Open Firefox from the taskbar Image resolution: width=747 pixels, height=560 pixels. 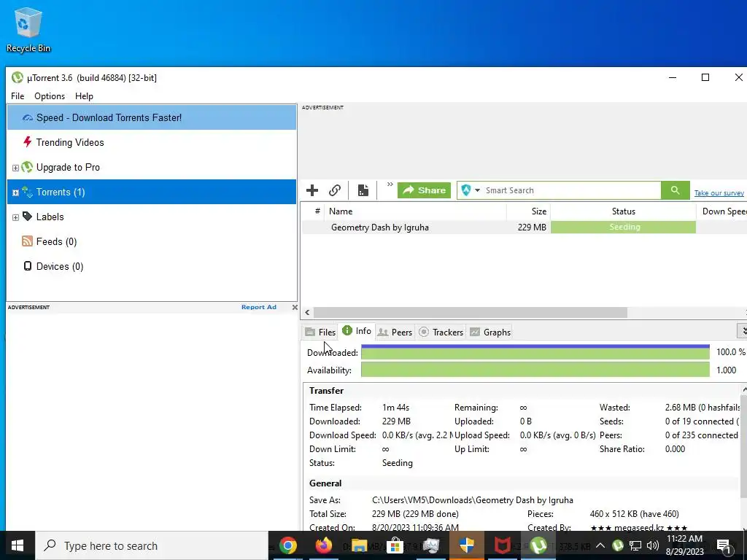pos(323,545)
